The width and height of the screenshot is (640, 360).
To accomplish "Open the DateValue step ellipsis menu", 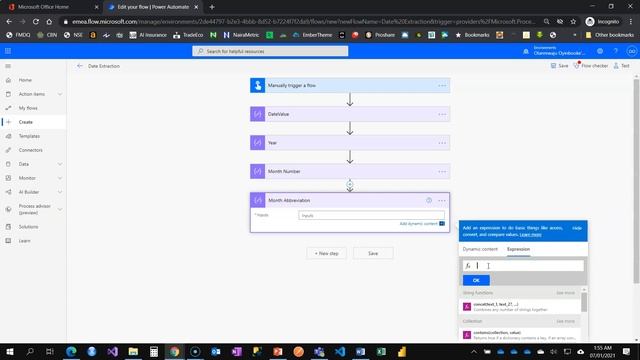I will [x=442, y=114].
